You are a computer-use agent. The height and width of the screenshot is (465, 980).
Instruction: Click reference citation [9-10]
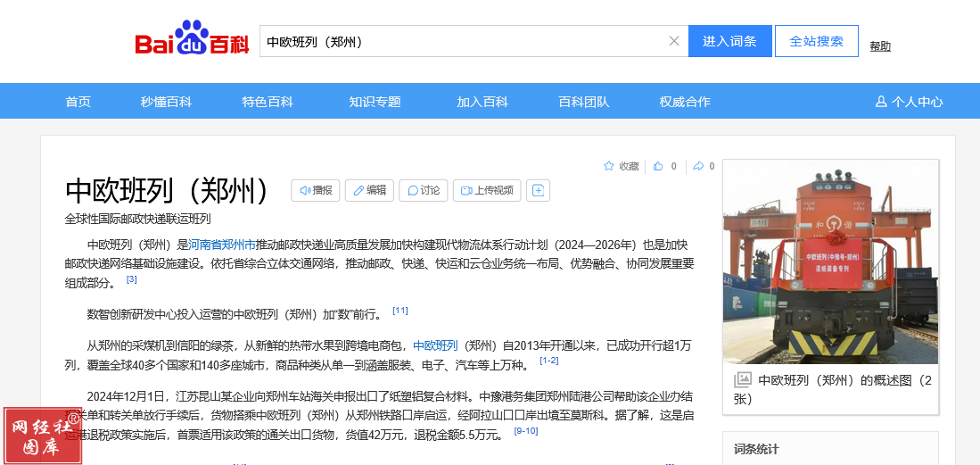525,431
